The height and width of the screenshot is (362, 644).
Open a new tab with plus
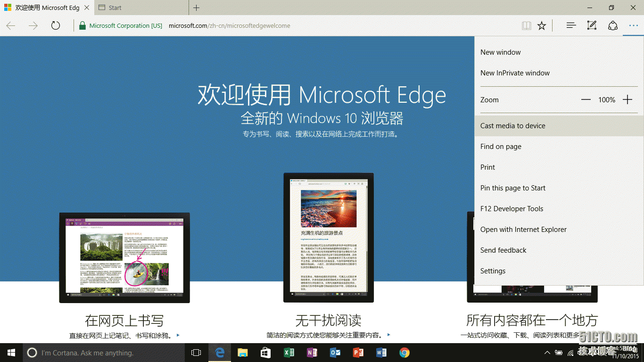coord(197,8)
